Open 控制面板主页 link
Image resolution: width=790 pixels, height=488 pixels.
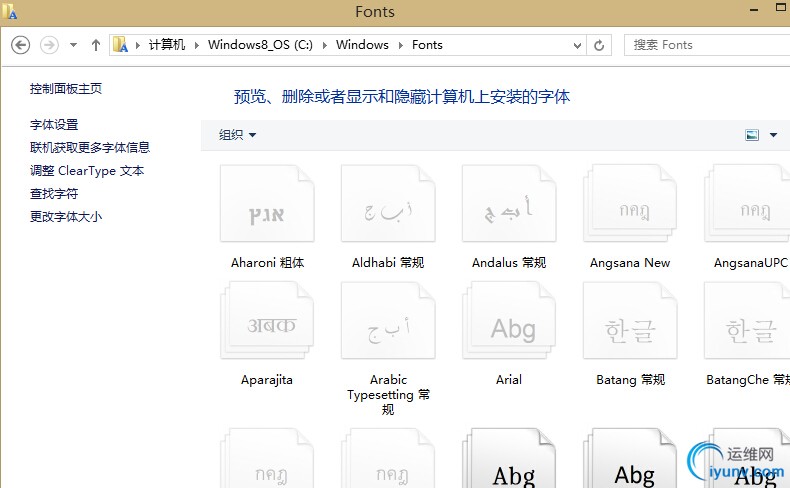tap(66, 89)
